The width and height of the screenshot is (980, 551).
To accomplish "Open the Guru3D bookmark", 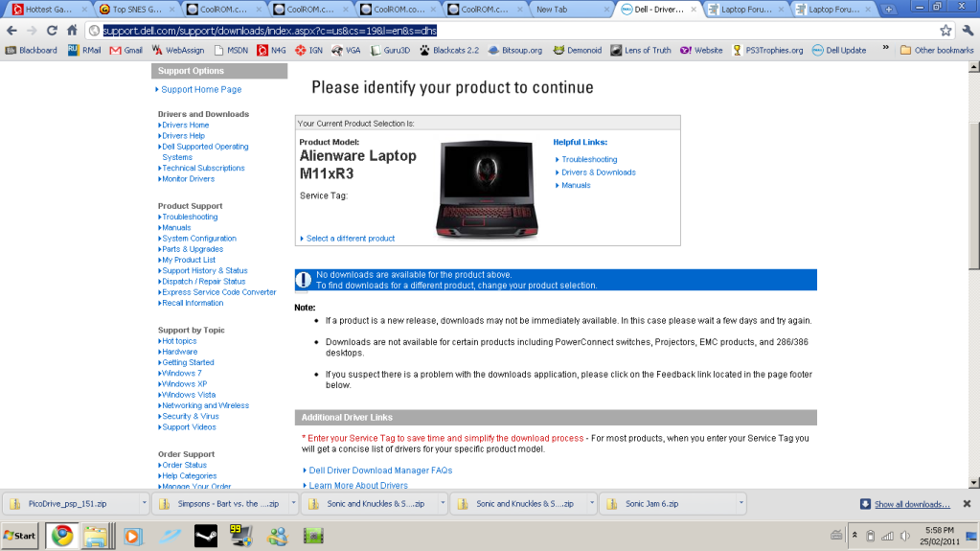I will point(390,50).
